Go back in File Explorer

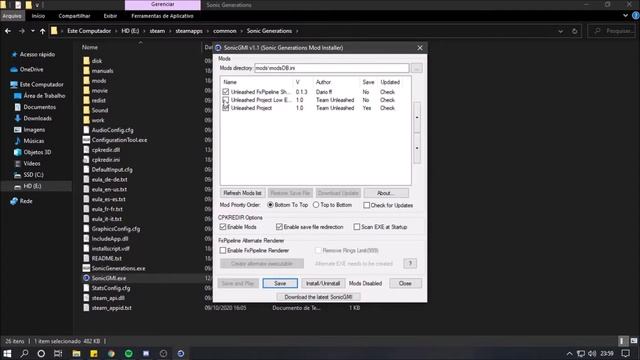(8, 31)
